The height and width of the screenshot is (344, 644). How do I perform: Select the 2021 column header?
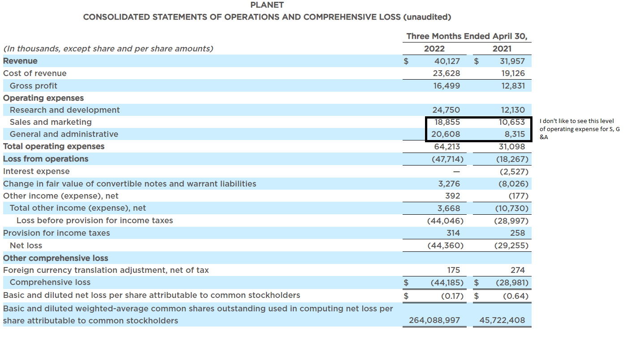coord(502,49)
